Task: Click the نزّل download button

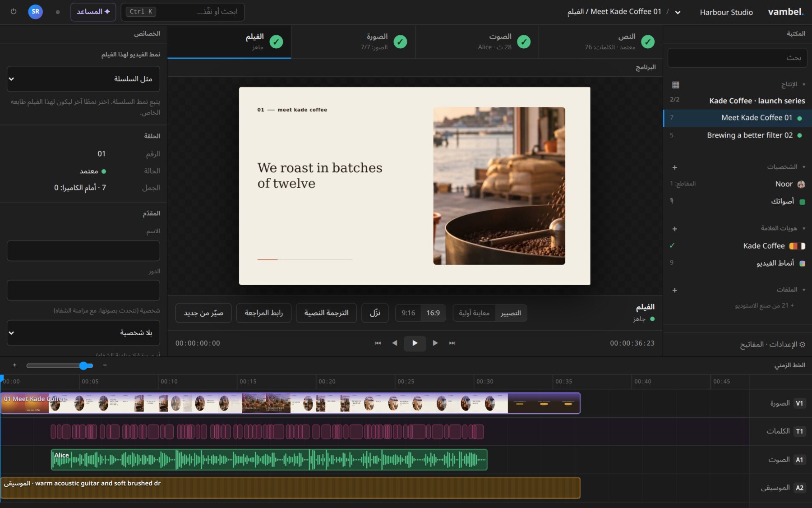Action: (x=375, y=313)
